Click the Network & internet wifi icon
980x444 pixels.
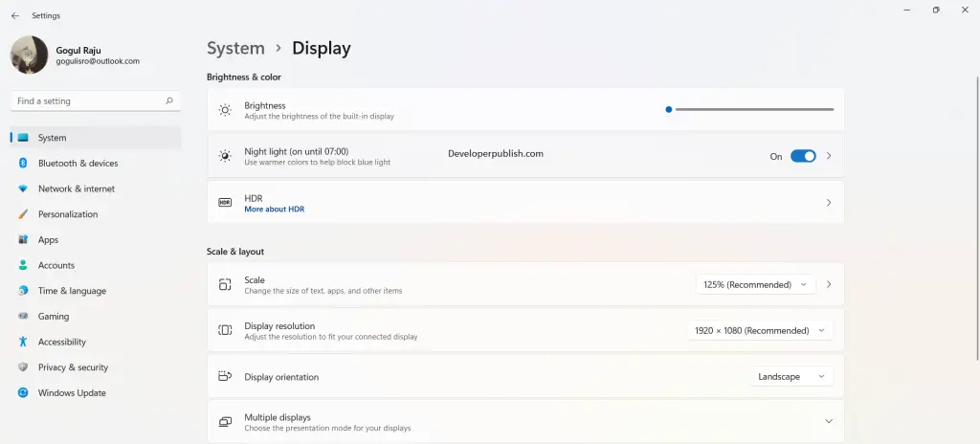tap(23, 189)
